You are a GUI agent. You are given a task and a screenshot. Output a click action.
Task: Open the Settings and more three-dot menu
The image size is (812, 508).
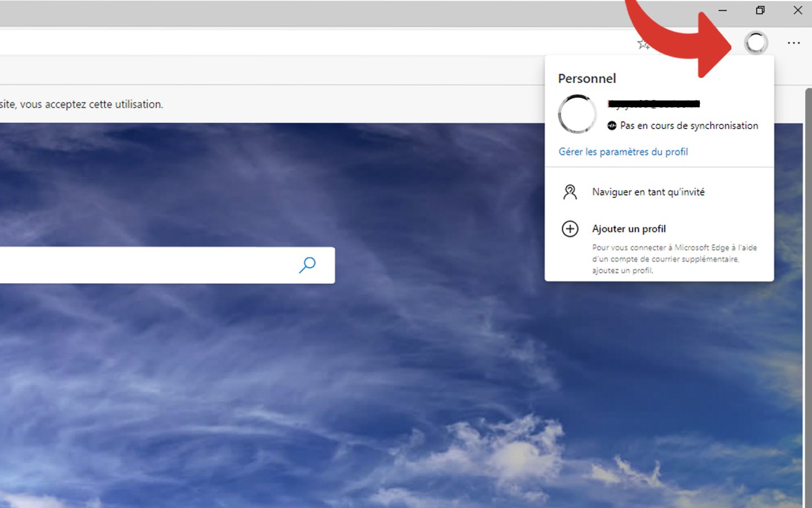click(x=793, y=43)
